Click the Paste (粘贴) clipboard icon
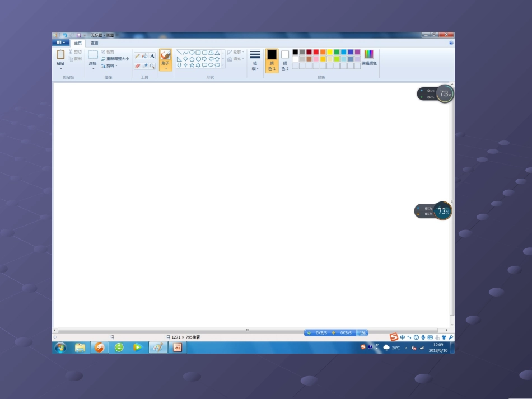 tap(60, 55)
